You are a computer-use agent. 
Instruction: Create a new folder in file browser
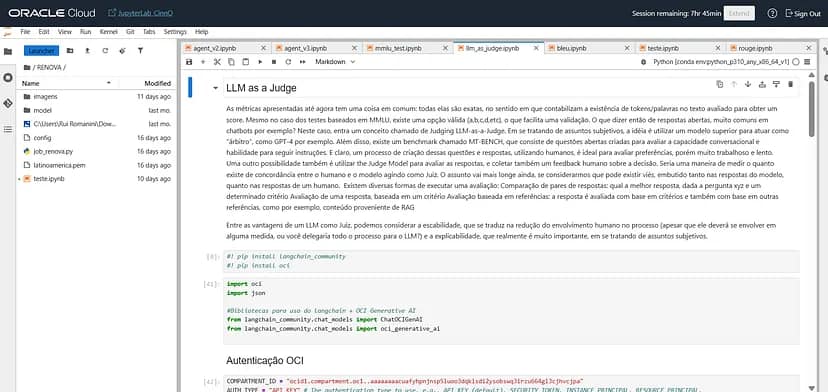click(x=70, y=51)
